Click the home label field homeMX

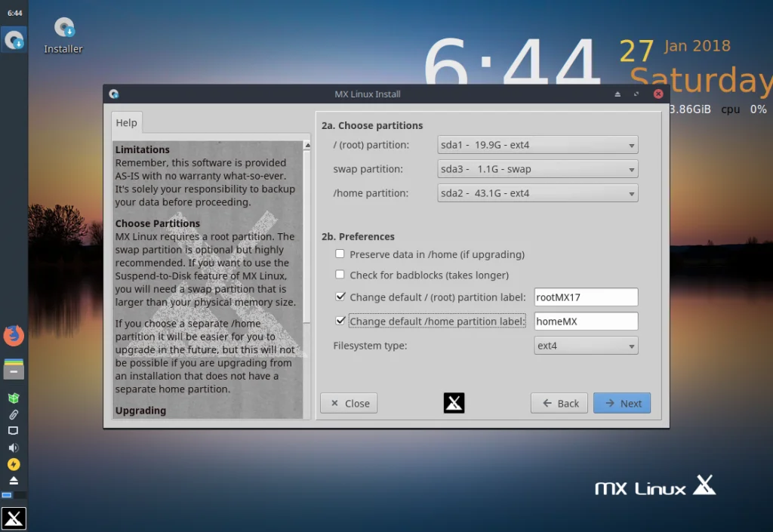click(586, 321)
